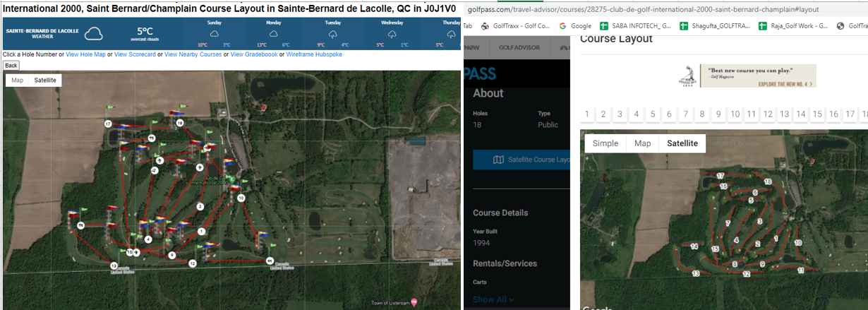
Task: Click the Back button
Action: coord(11,65)
